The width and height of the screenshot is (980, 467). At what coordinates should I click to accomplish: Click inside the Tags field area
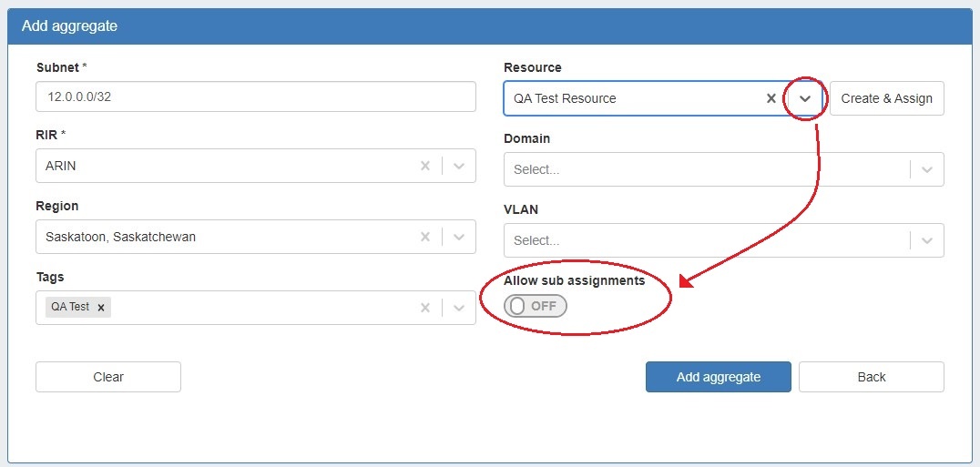pos(255,308)
